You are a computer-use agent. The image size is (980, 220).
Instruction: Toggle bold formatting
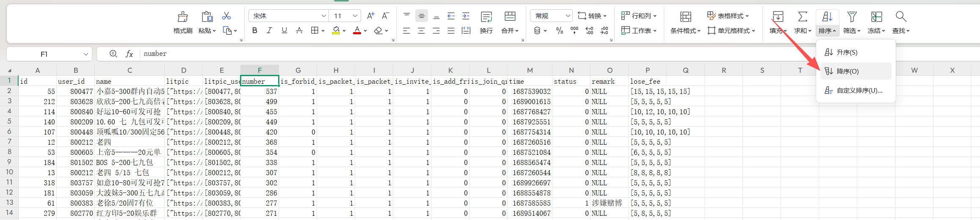tap(254, 30)
